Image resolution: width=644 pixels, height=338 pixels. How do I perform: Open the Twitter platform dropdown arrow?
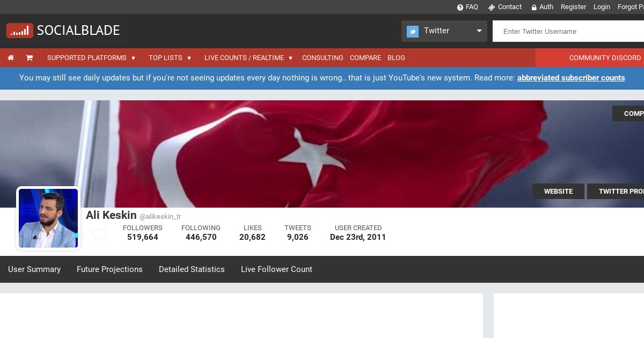pos(479,31)
